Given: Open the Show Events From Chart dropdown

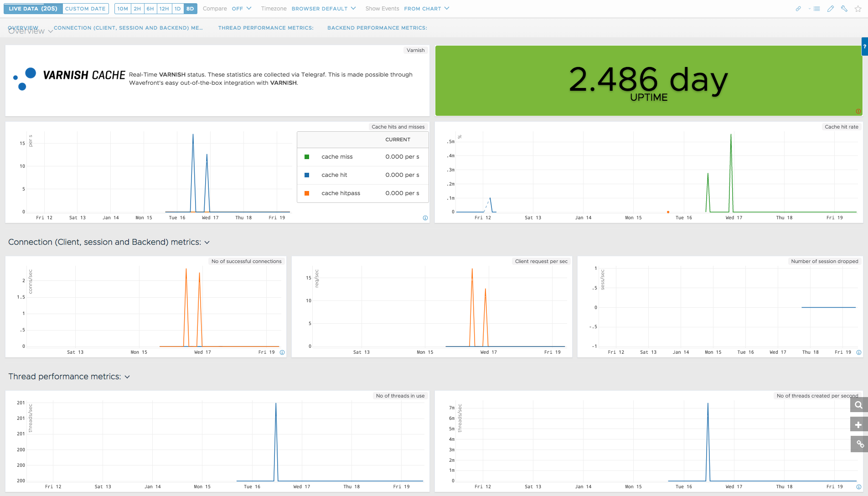Looking at the screenshot, I should (x=427, y=9).
